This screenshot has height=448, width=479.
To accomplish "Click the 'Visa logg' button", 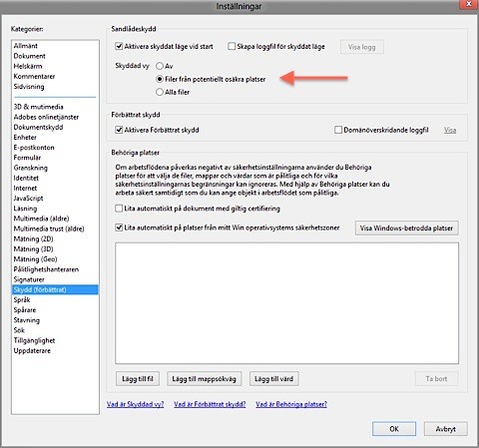I will [x=362, y=47].
